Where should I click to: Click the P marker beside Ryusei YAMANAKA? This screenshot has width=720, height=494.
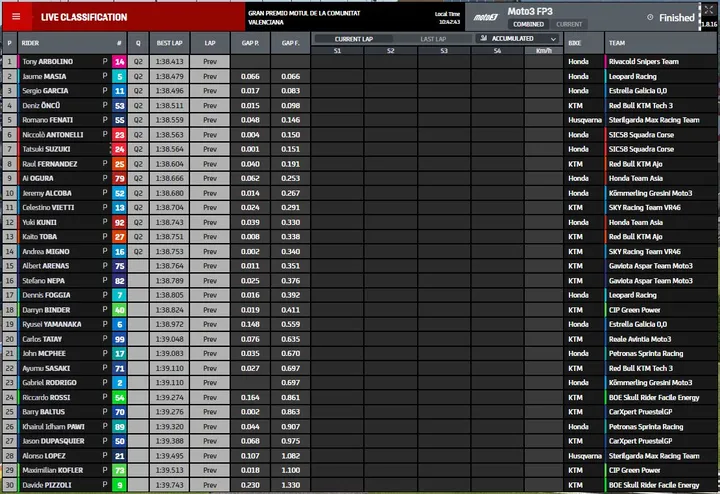pos(105,324)
